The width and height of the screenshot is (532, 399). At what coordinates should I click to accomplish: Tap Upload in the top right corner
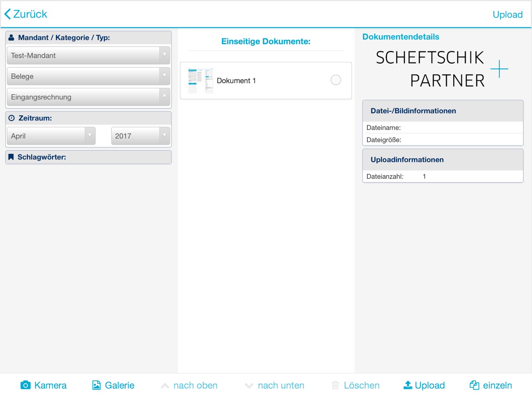click(508, 14)
